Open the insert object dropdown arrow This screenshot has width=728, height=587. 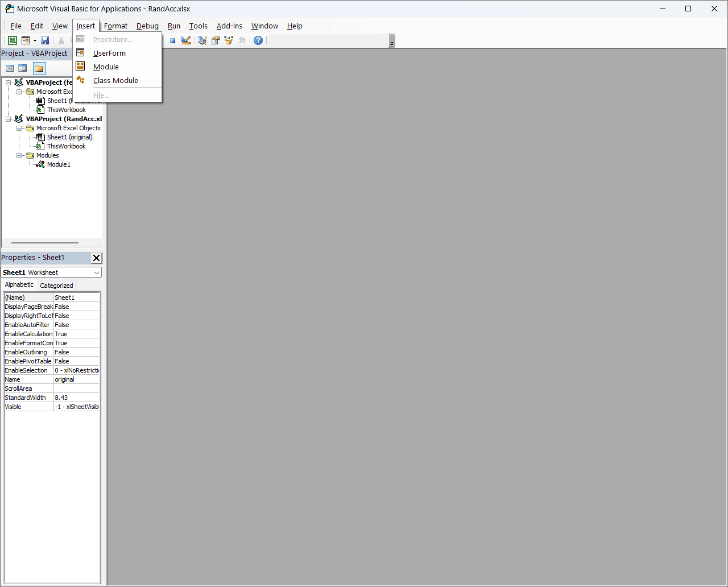click(35, 40)
